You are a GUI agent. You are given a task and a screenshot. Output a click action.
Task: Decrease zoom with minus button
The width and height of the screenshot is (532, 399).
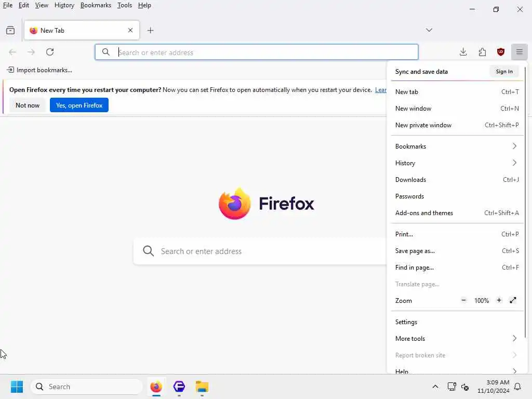(463, 300)
